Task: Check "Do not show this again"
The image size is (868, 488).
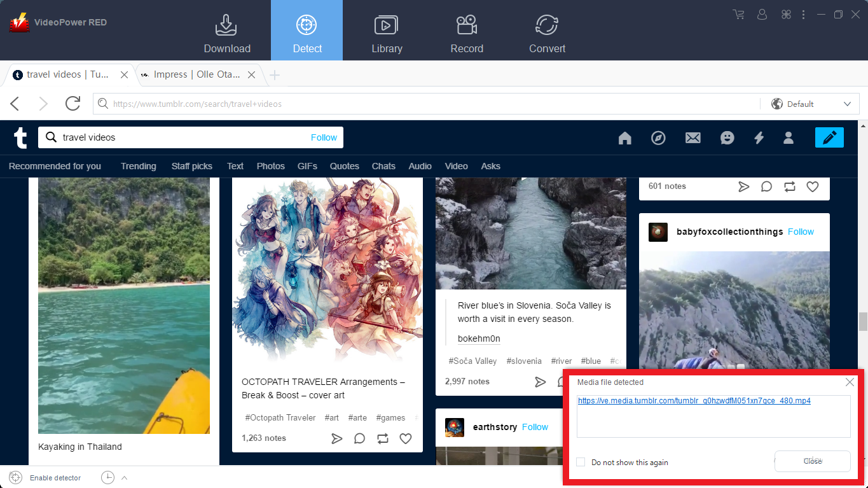Action: tap(581, 462)
